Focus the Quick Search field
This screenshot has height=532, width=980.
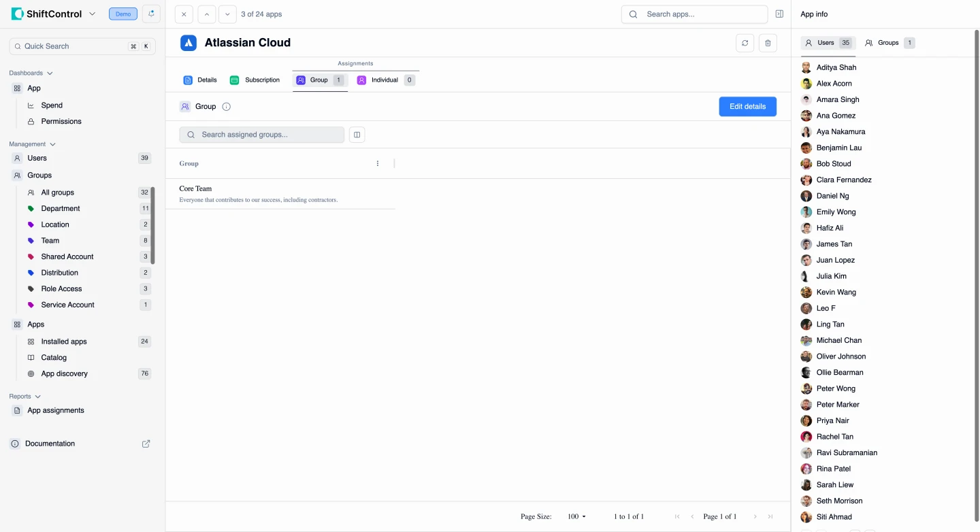coord(82,46)
